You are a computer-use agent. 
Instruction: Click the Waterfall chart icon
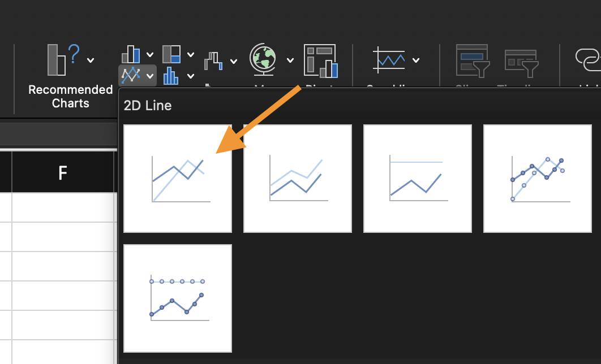tap(214, 60)
